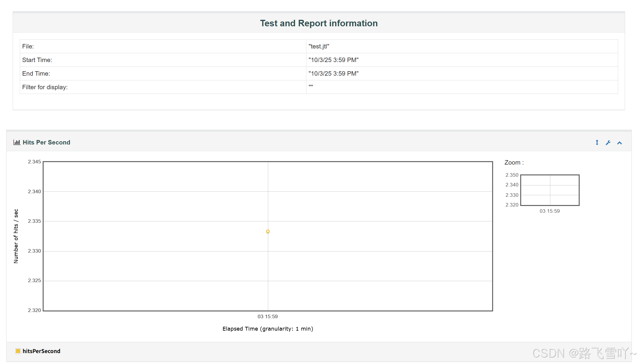Collapse the Hits Per Second panel chevron
The height and width of the screenshot is (364, 638).
tap(620, 143)
